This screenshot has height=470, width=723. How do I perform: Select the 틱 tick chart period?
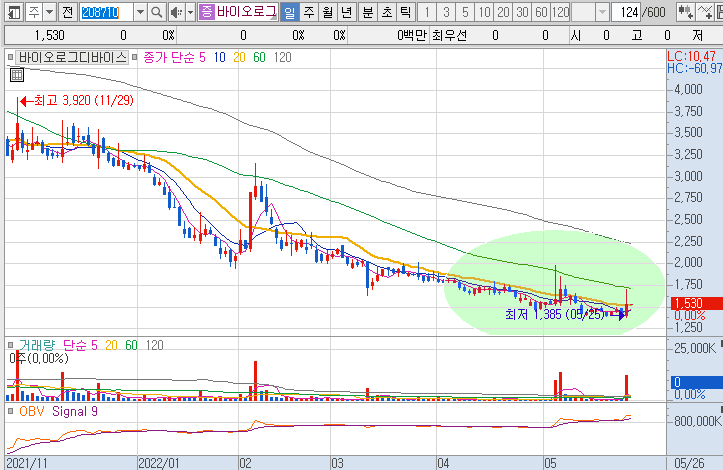[x=405, y=12]
